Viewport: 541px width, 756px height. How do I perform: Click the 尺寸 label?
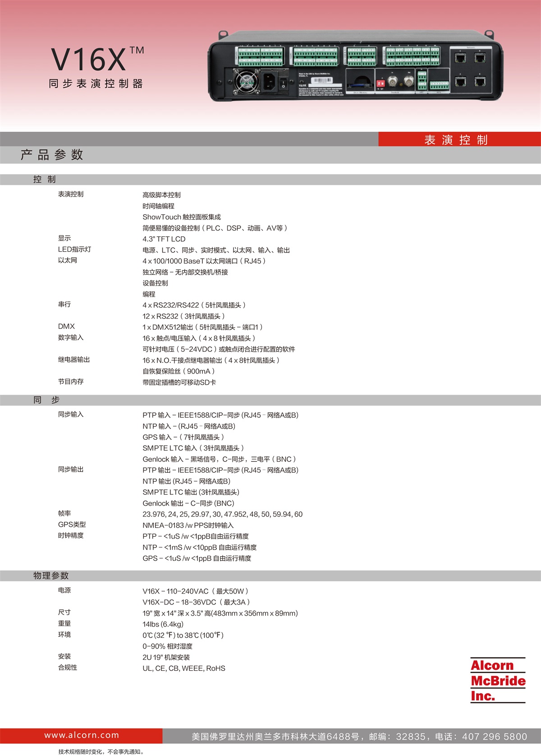(x=64, y=612)
